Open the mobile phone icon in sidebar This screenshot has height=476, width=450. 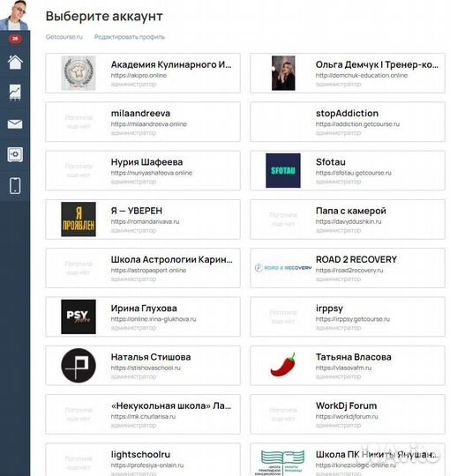(x=15, y=185)
